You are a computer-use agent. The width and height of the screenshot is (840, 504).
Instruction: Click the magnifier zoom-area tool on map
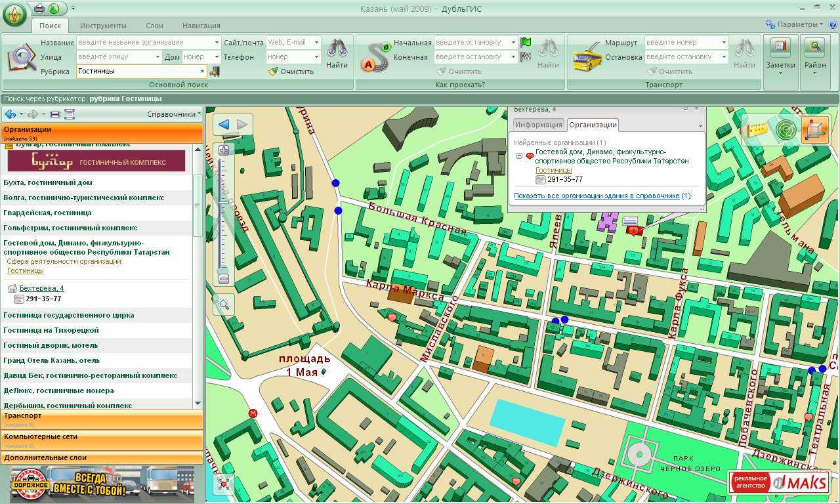click(224, 304)
